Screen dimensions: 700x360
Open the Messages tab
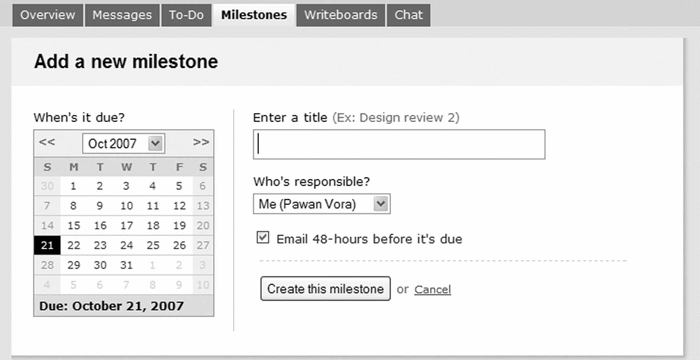click(x=122, y=15)
